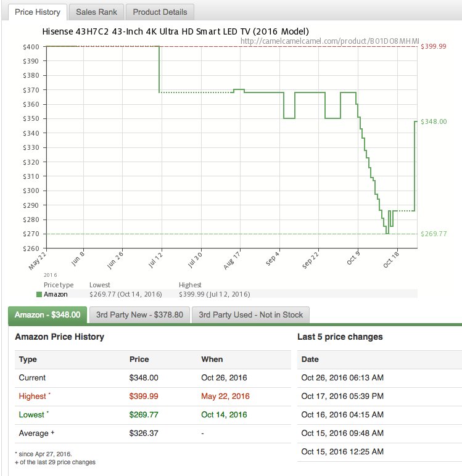
Task: Select the Amazon - $348.00 tab
Action: (47, 315)
